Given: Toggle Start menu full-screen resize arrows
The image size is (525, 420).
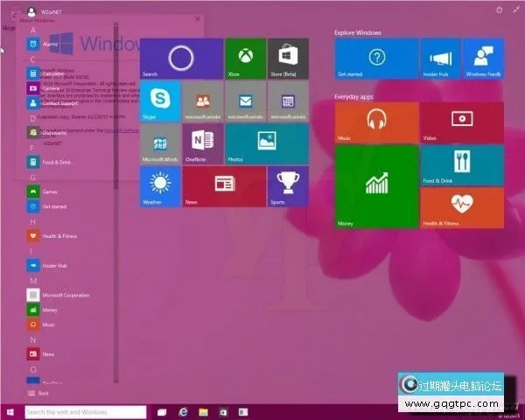Looking at the screenshot, I should pyautogui.click(x=514, y=10).
